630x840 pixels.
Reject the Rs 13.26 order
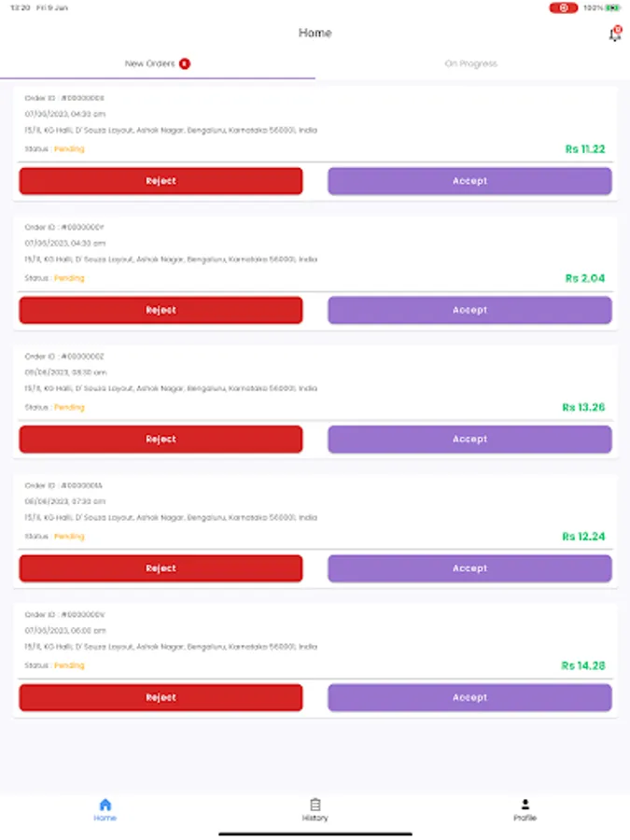pos(161,439)
